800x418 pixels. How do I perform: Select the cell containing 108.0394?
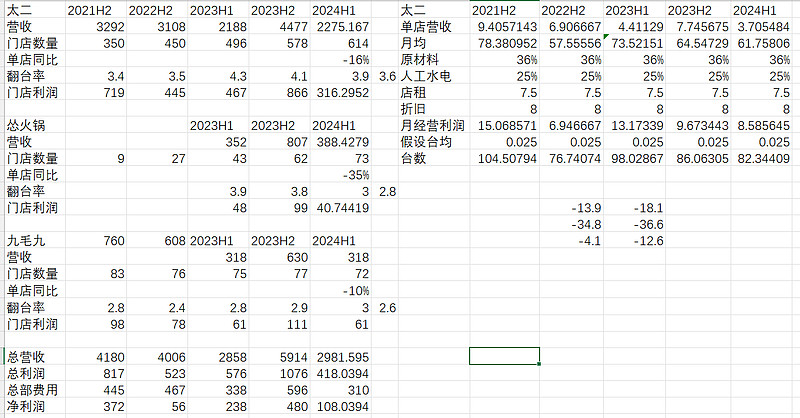click(x=341, y=406)
